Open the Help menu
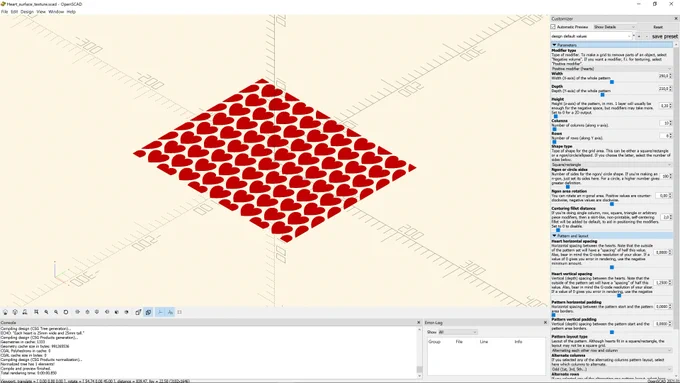 pos(71,12)
